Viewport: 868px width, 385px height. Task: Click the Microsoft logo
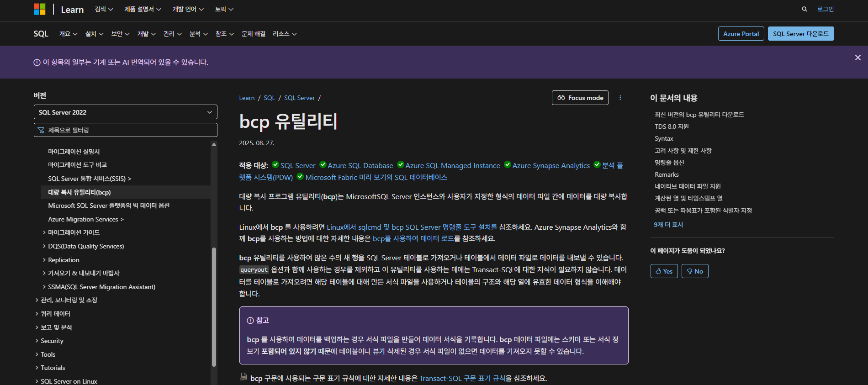[x=40, y=9]
